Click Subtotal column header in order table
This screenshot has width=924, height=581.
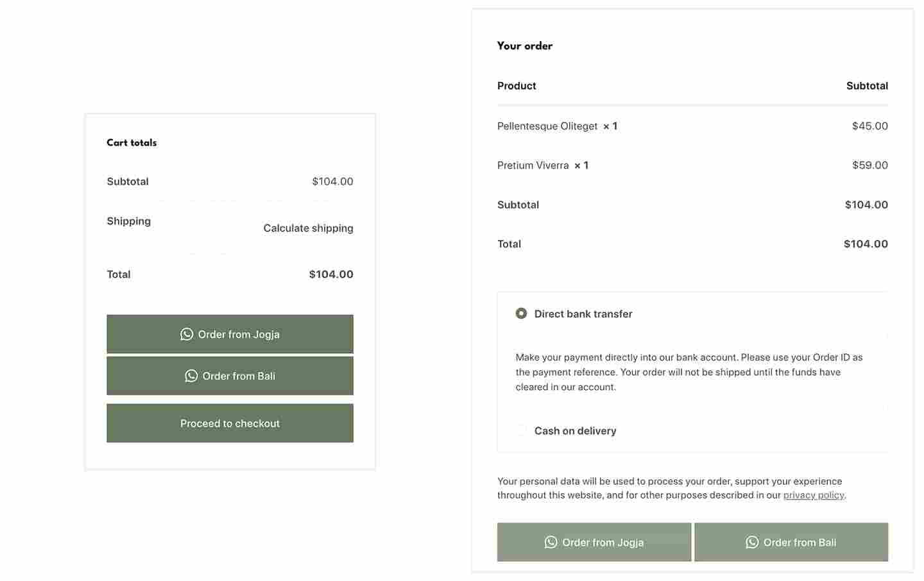(867, 85)
